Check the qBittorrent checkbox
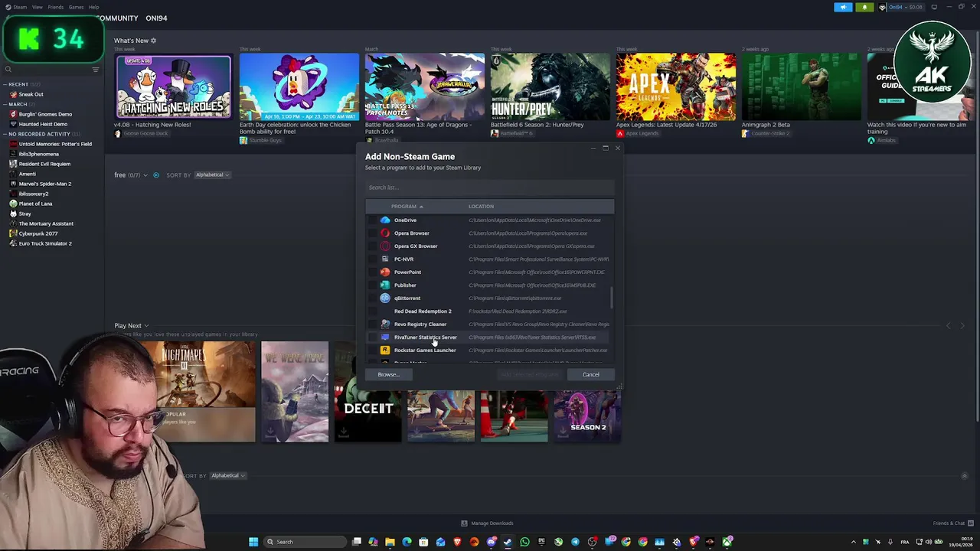Image resolution: width=980 pixels, height=551 pixels. [373, 298]
